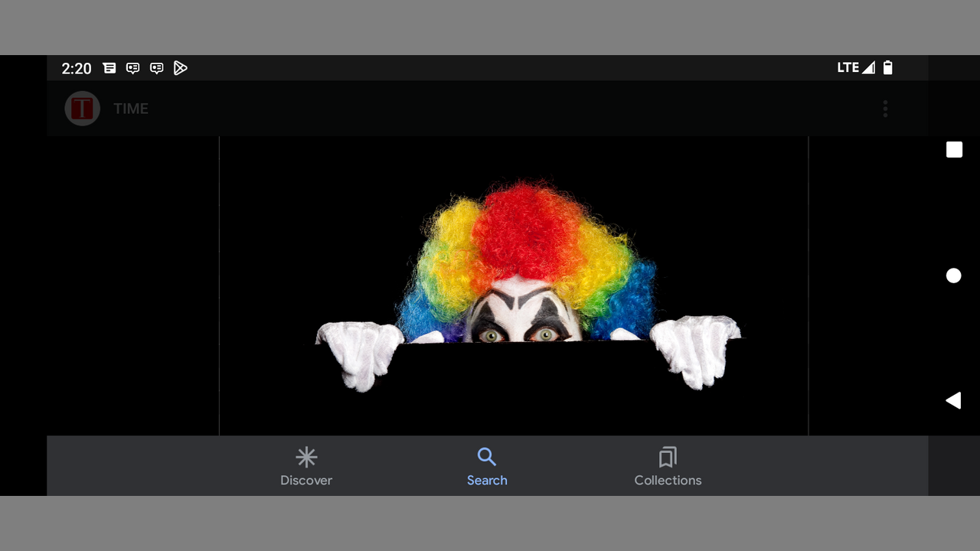The width and height of the screenshot is (980, 551).
Task: Tap the red TIME logo icon
Action: point(82,109)
